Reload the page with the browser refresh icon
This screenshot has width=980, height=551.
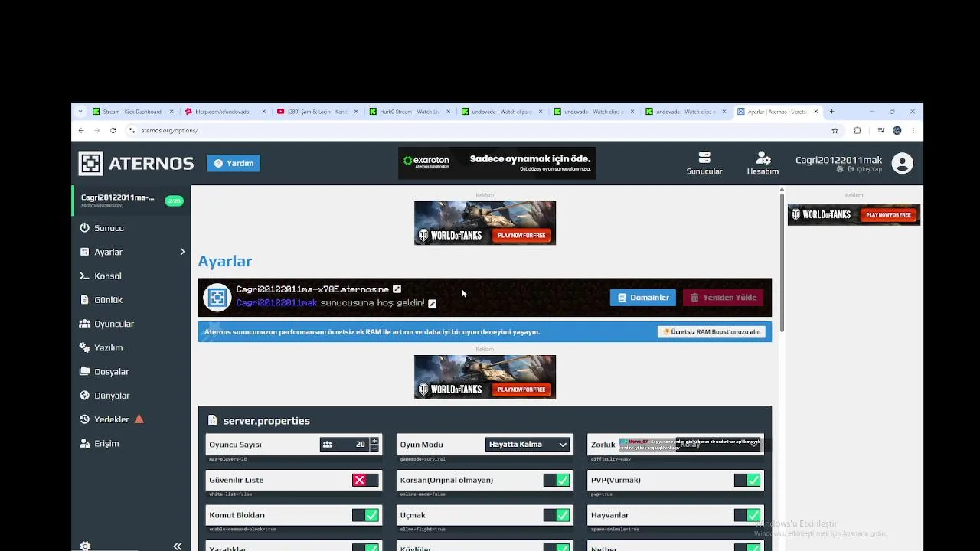[113, 130]
